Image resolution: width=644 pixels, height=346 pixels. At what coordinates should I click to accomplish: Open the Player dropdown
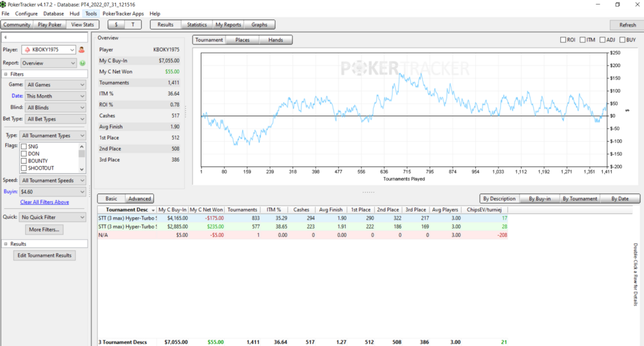tap(48, 50)
